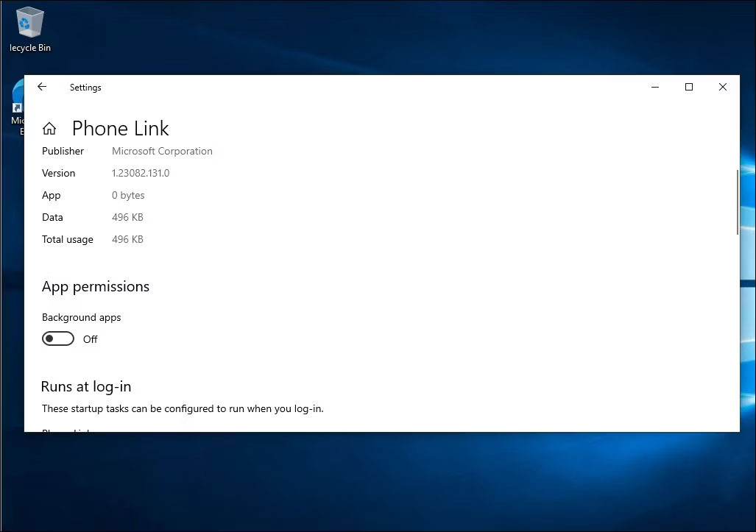This screenshot has width=756, height=532.
Task: Select the Runs at log-in heading
Action: 85,386
